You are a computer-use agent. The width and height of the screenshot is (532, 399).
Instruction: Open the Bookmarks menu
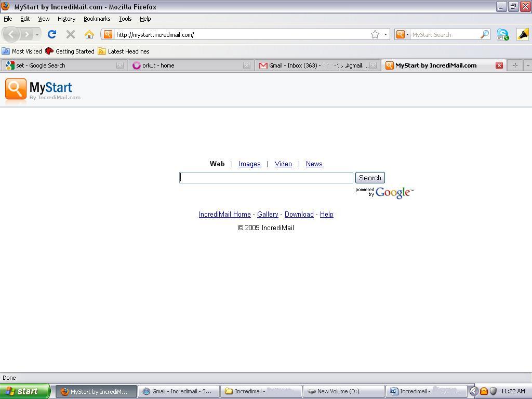coord(97,19)
